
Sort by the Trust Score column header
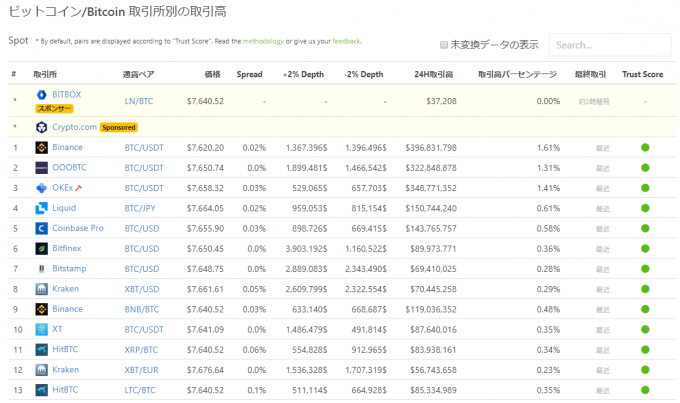point(643,74)
